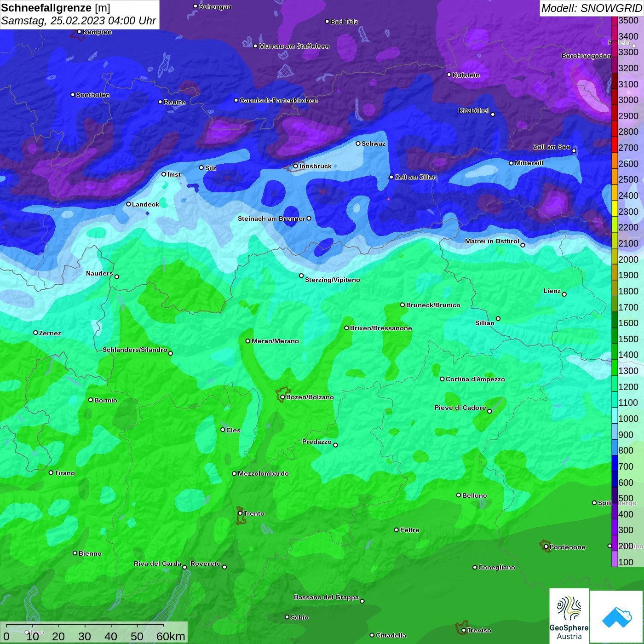Click the Bassano del Grappa label
The height and width of the screenshot is (644, 644).
pyautogui.click(x=326, y=597)
